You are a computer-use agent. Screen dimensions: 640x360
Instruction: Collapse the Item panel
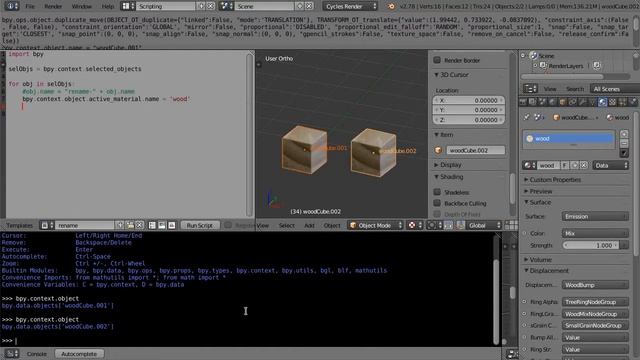(x=444, y=134)
